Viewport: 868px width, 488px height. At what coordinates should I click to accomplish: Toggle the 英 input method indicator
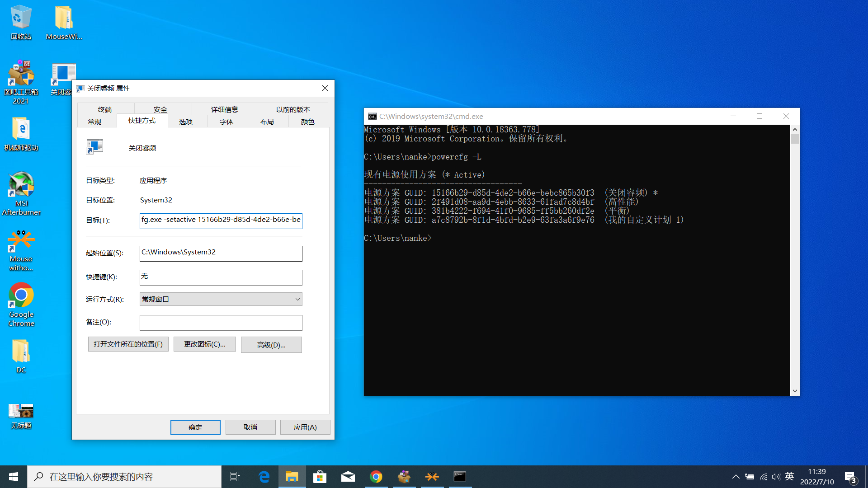789,477
